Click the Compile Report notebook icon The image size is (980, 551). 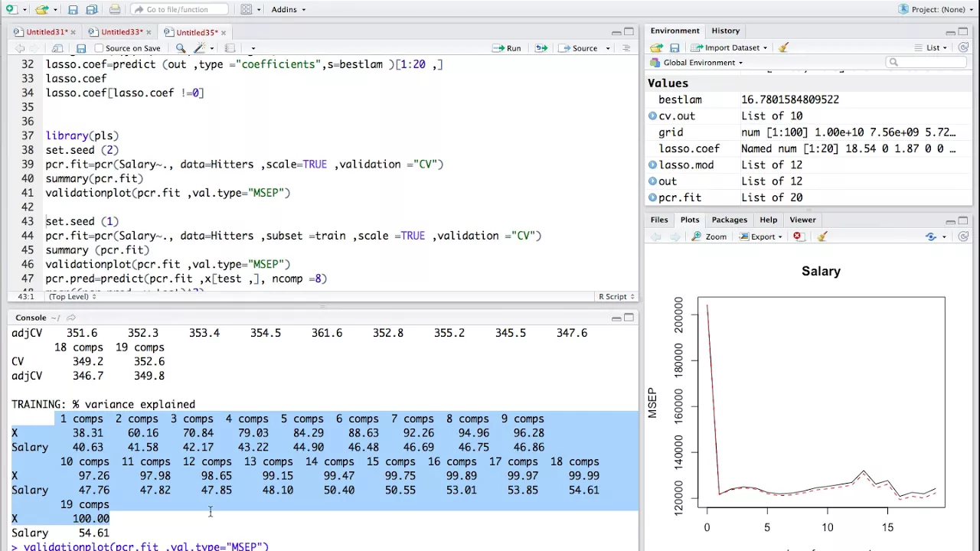coord(230,48)
